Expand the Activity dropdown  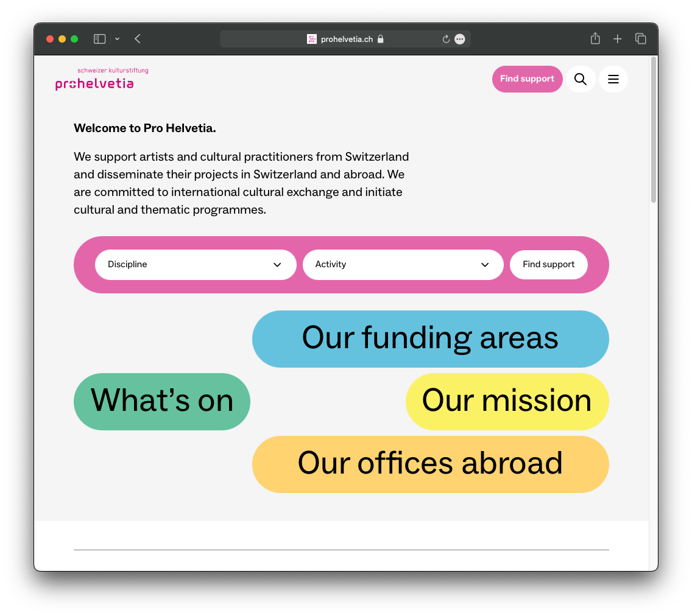403,265
